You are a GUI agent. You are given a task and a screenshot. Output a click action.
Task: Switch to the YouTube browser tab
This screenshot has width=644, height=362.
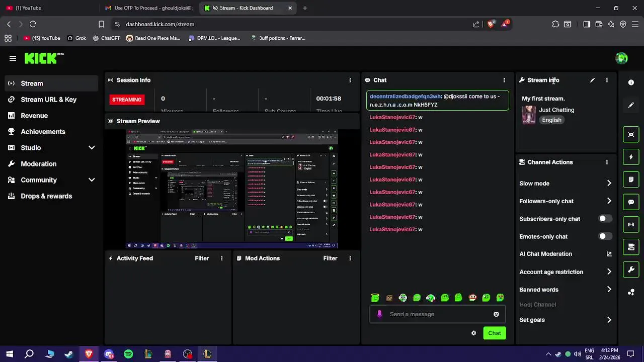pyautogui.click(x=49, y=8)
